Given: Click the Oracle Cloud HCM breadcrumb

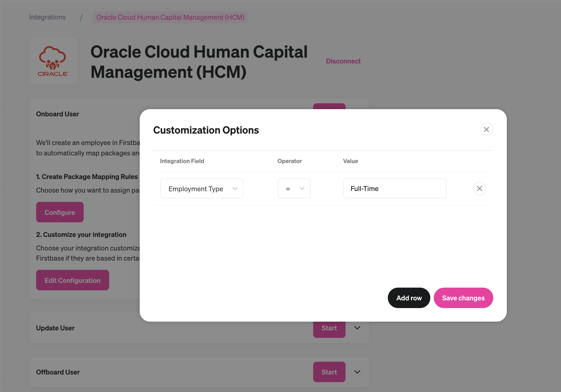Looking at the screenshot, I should pos(170,17).
